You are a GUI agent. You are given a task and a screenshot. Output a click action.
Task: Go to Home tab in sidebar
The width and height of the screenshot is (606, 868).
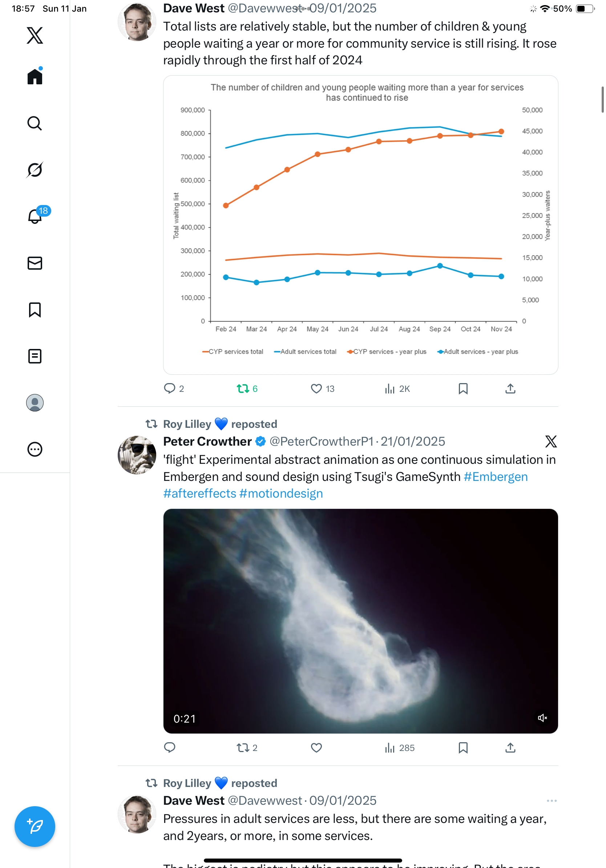[x=35, y=77]
